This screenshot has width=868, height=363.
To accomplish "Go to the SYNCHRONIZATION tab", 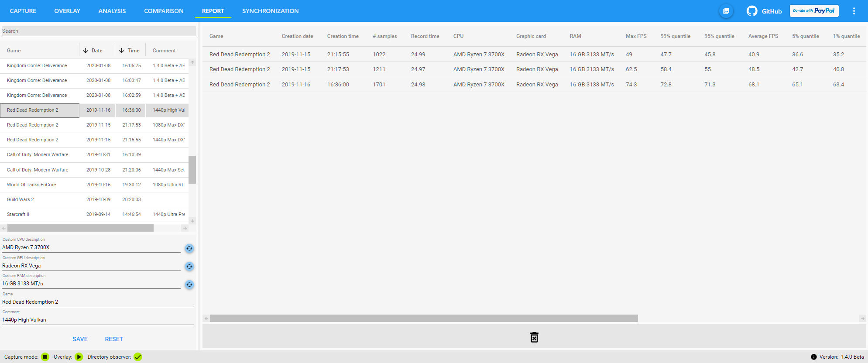I will click(x=271, y=11).
